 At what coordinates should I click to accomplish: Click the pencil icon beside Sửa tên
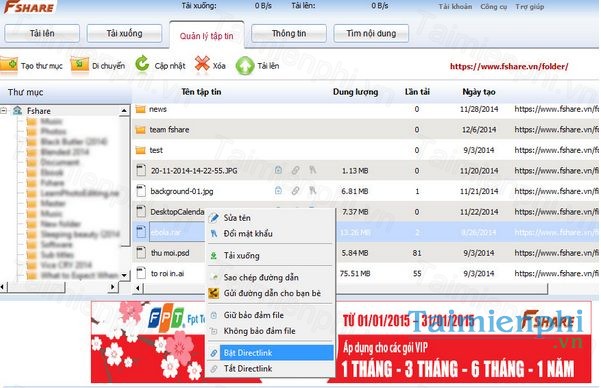click(213, 218)
